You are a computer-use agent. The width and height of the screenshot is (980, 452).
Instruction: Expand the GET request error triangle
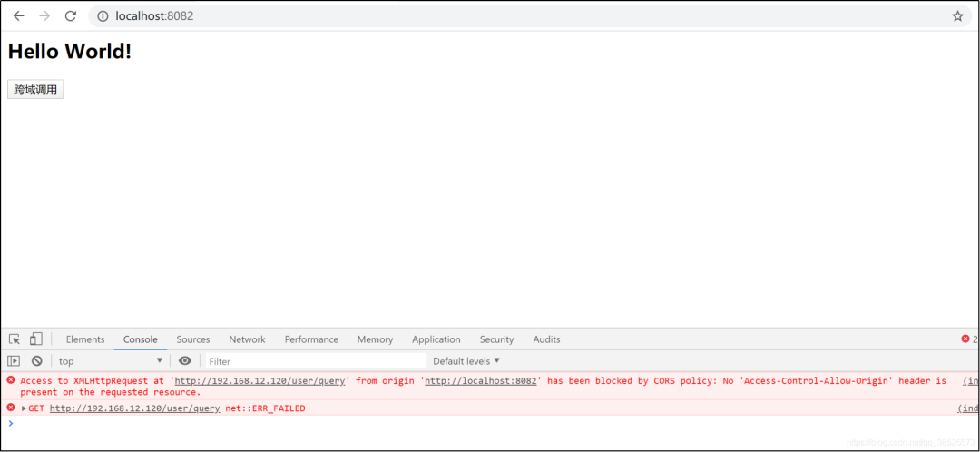(24, 408)
